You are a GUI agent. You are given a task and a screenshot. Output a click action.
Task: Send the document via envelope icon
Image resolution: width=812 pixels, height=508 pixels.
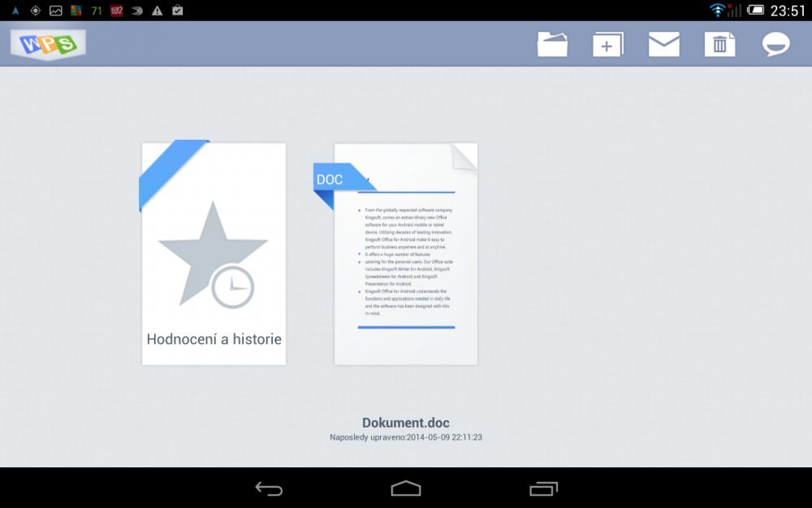coord(663,44)
